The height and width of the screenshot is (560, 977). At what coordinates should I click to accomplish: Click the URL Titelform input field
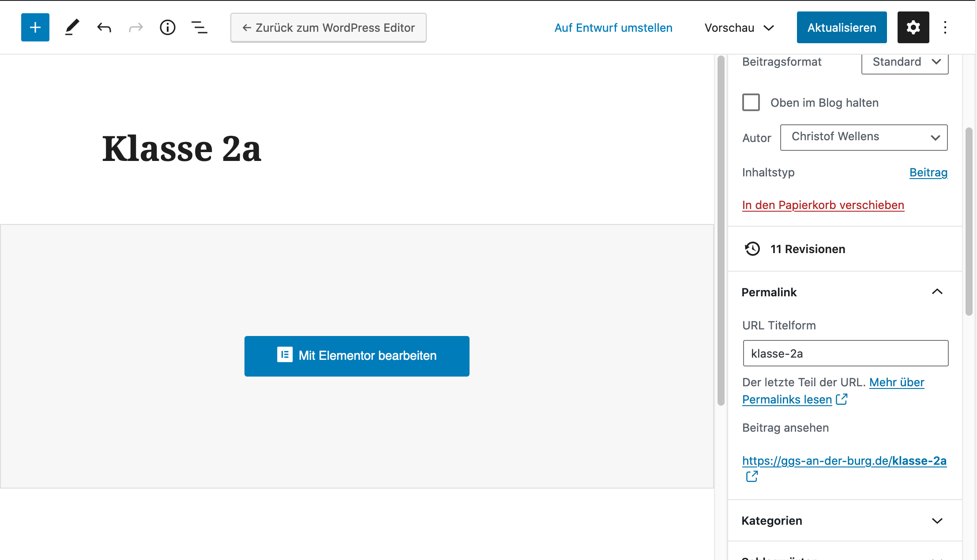pos(845,353)
